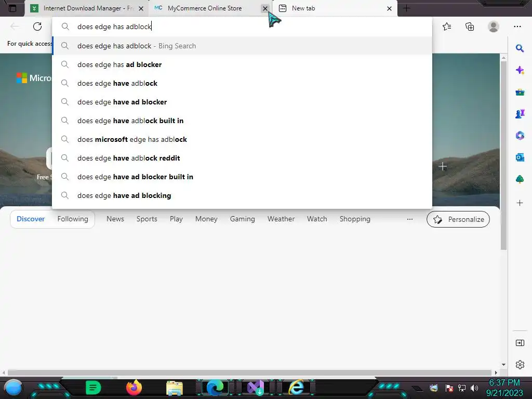Open the News feed category
The width and height of the screenshot is (532, 399).
115,219
